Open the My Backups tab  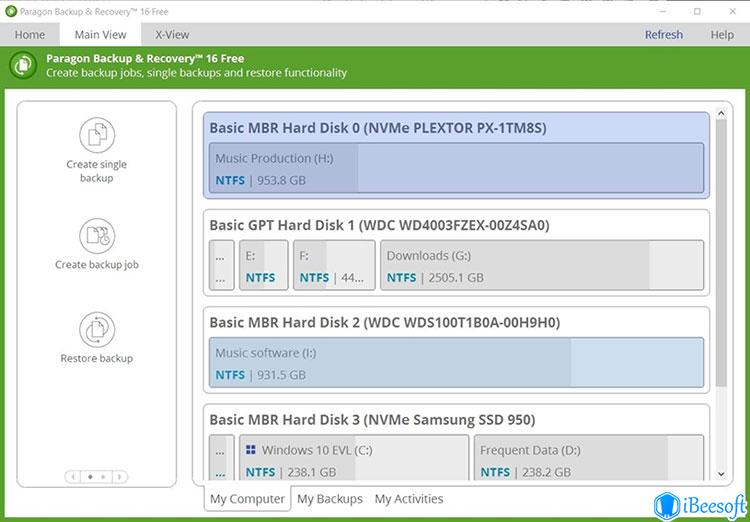[x=330, y=499]
